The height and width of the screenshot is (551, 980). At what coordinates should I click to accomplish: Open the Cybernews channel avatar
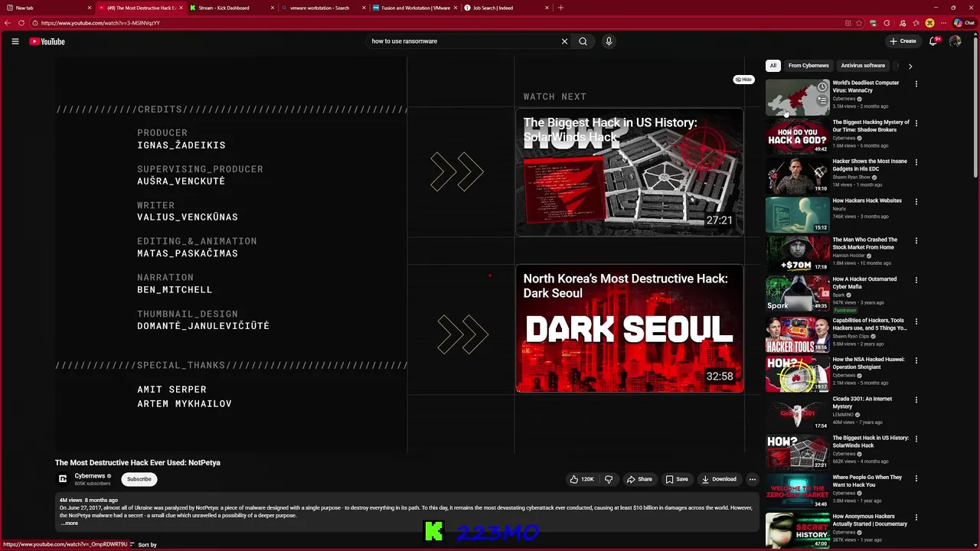[x=63, y=479]
